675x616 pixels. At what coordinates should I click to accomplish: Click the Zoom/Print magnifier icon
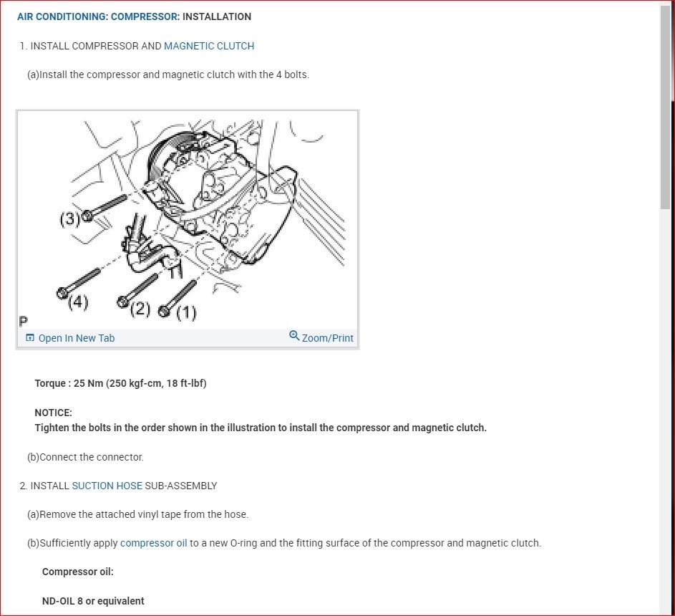tap(294, 335)
